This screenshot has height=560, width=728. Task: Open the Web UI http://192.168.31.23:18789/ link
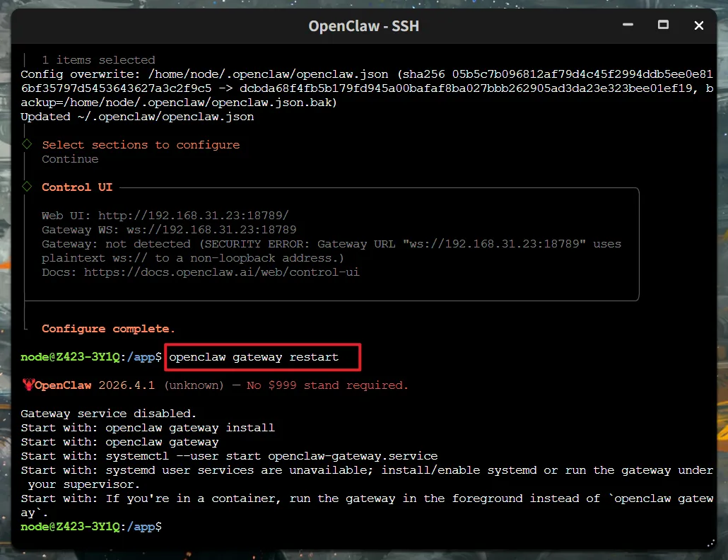coord(193,216)
